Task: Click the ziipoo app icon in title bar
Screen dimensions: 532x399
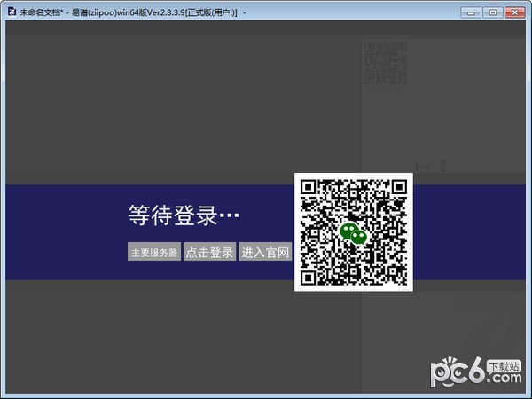Action: tap(12, 12)
